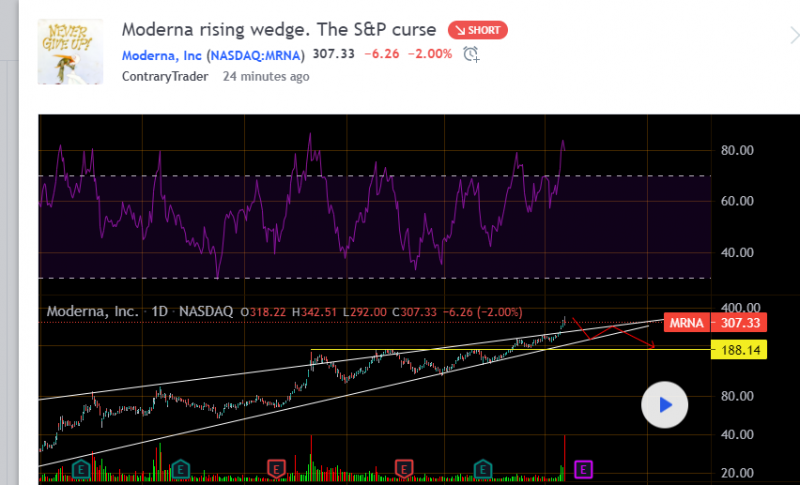Select the red projected arrow drawing
Image resolution: width=800 pixels, height=485 pixels.
click(622, 336)
